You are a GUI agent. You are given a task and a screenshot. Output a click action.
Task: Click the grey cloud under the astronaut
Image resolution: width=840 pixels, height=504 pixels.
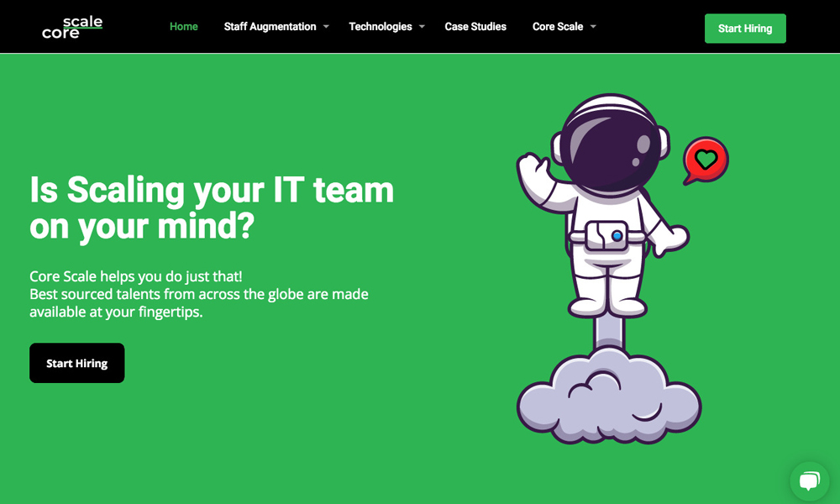coord(608,396)
